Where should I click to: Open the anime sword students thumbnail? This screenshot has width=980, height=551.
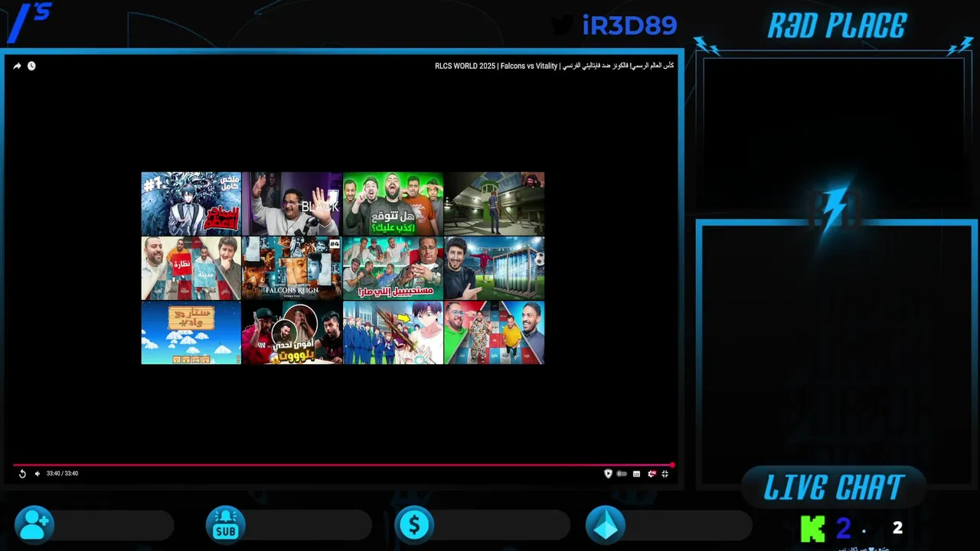393,333
